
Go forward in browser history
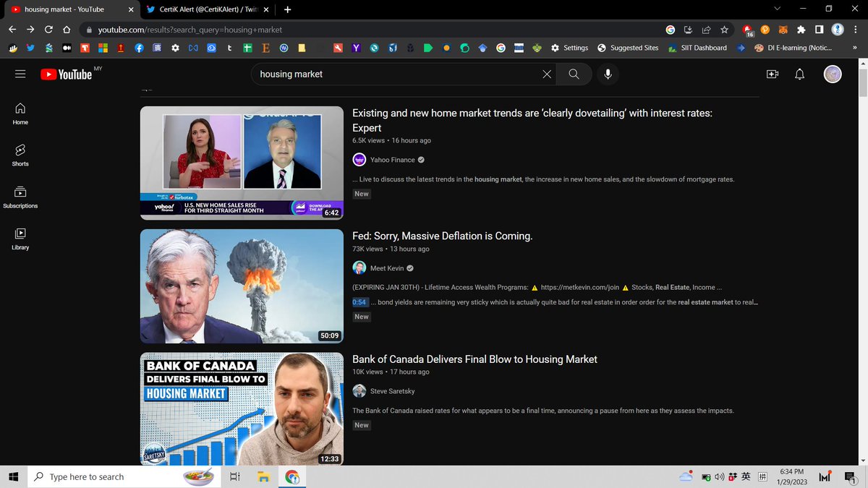click(30, 30)
